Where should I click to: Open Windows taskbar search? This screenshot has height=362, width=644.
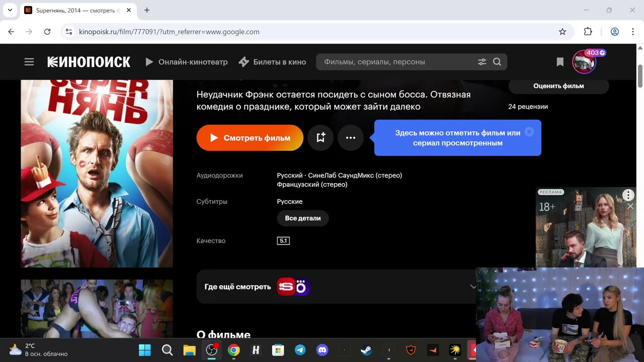click(x=167, y=350)
